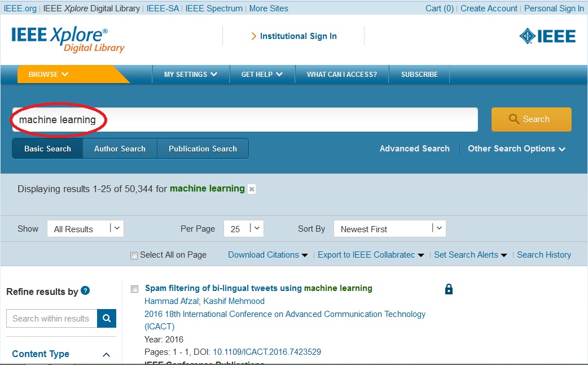Open the IEEE.org link in the top bar
Viewport: 588px width, 365px height.
click(20, 8)
